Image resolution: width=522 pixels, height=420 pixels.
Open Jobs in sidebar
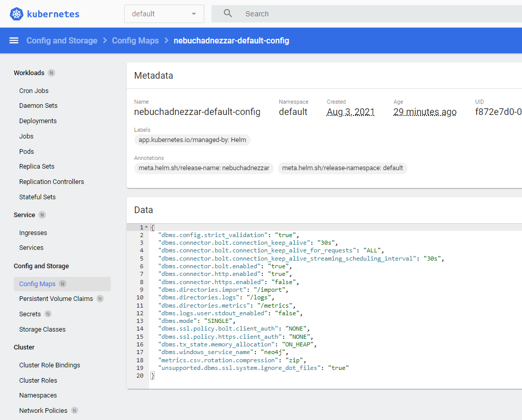(x=26, y=136)
